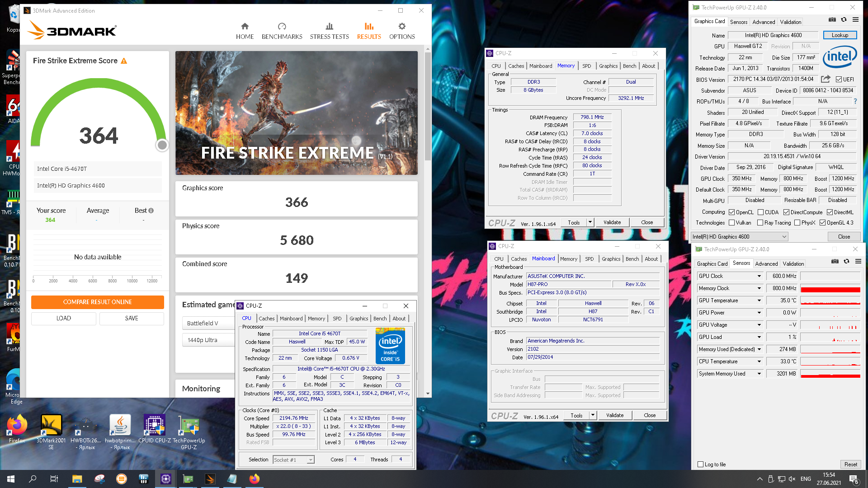Enable the Log to file checkbox

(x=700, y=465)
